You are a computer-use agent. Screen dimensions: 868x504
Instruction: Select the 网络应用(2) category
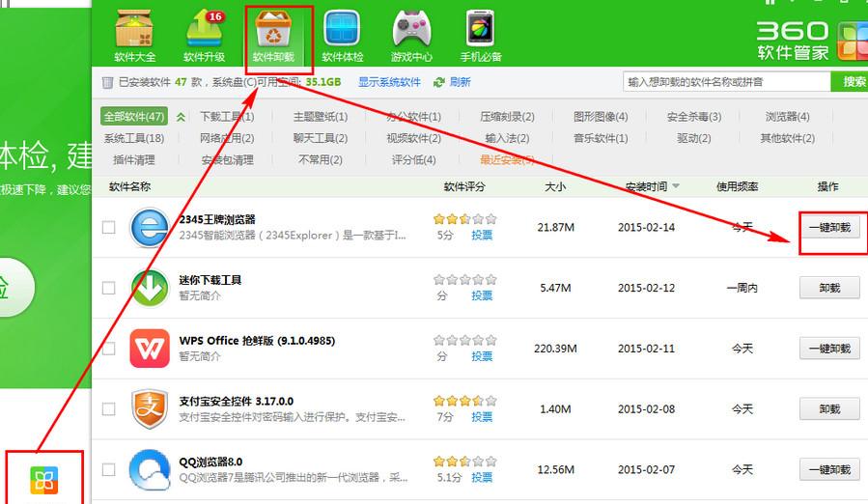tap(227, 138)
